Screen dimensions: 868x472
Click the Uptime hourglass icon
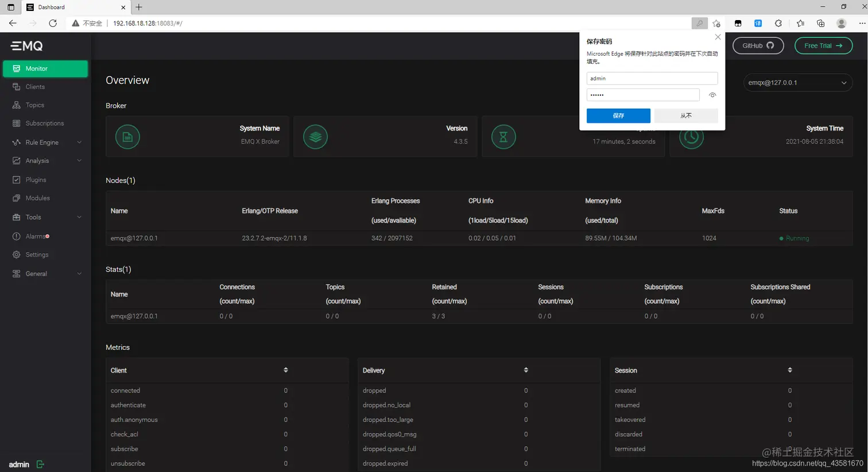tap(503, 137)
